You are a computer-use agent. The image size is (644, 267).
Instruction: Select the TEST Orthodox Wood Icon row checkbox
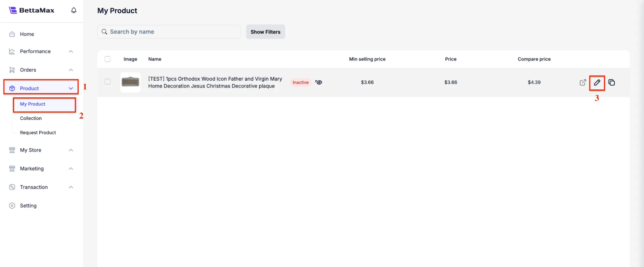coord(108,82)
